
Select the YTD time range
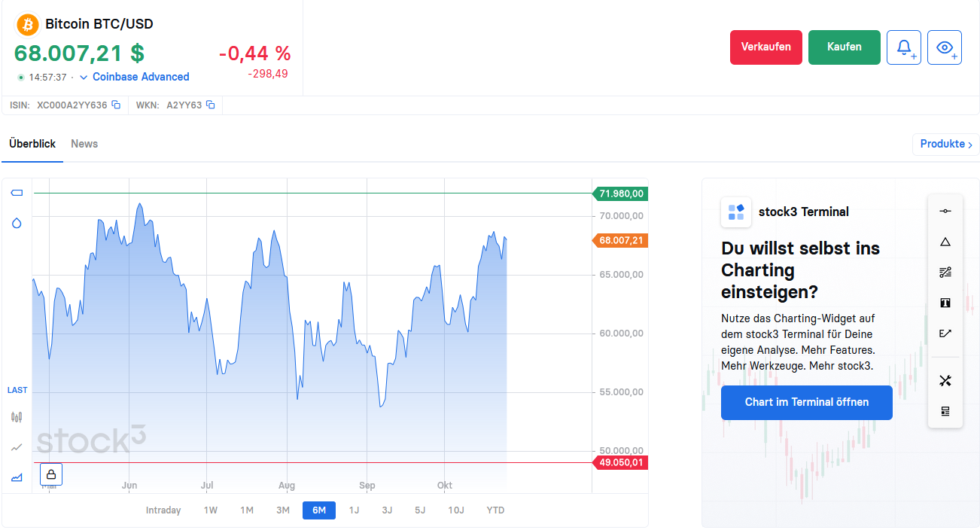coord(495,510)
